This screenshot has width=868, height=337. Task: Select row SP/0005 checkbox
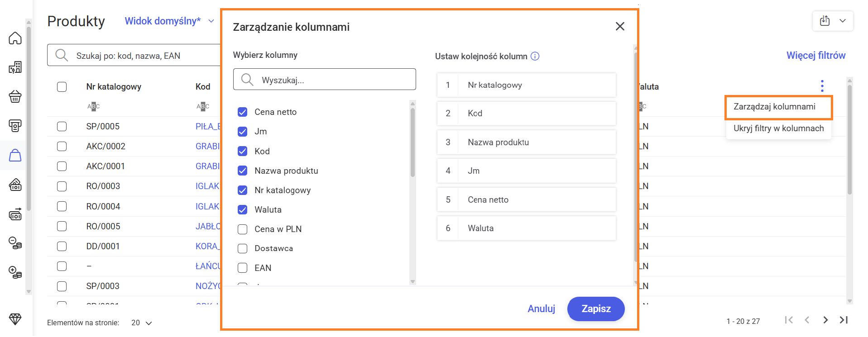[62, 127]
